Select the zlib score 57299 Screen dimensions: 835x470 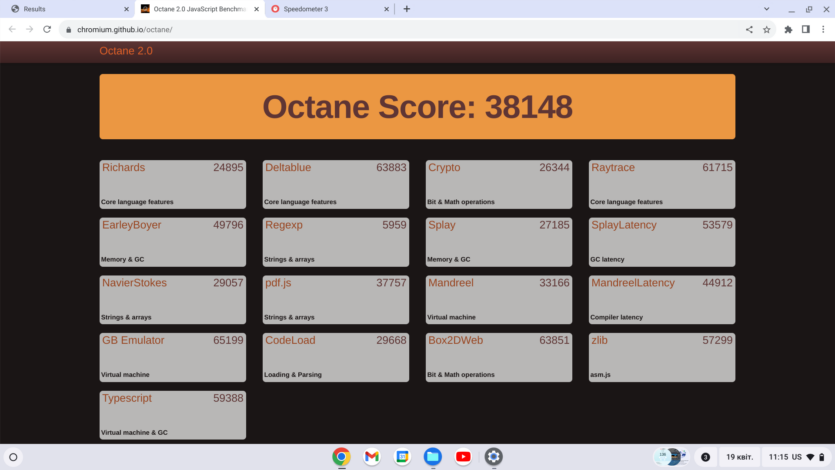click(717, 340)
